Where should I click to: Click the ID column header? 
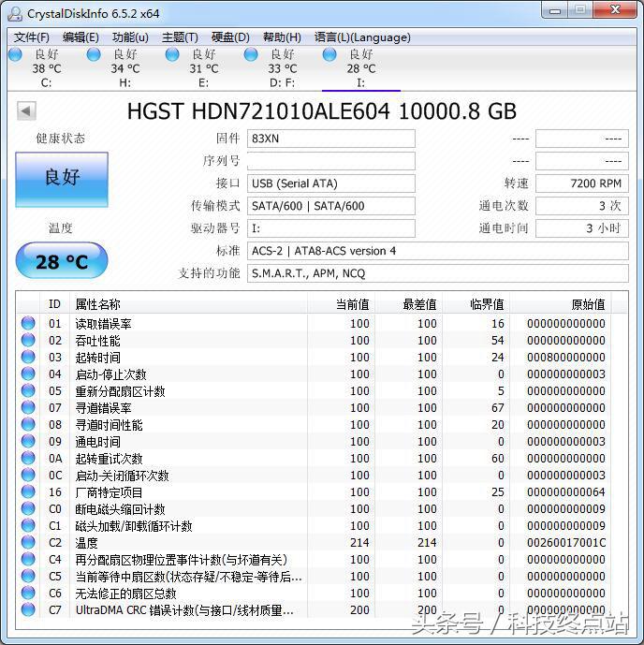[x=54, y=304]
